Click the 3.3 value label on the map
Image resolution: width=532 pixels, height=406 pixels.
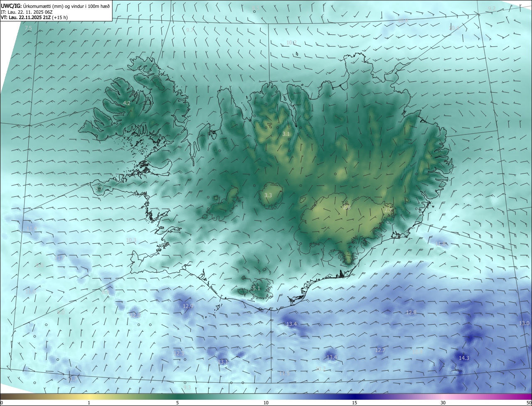click(268, 195)
